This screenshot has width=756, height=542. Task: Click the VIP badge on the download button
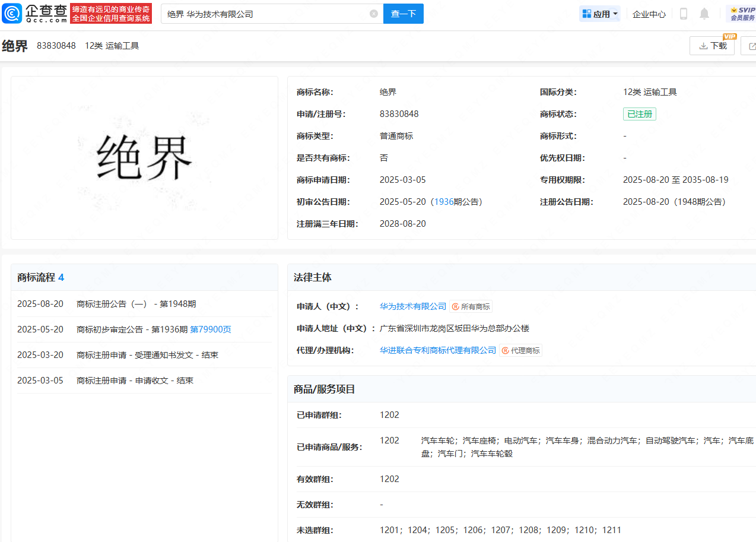point(730,36)
